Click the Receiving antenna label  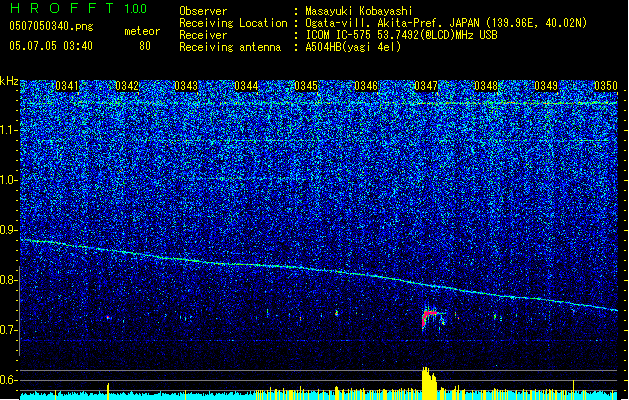(x=230, y=47)
